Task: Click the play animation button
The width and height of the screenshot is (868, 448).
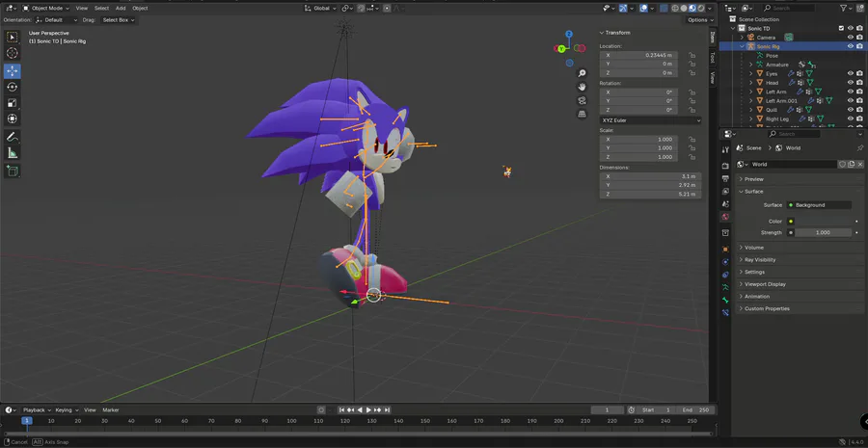Action: [368, 409]
